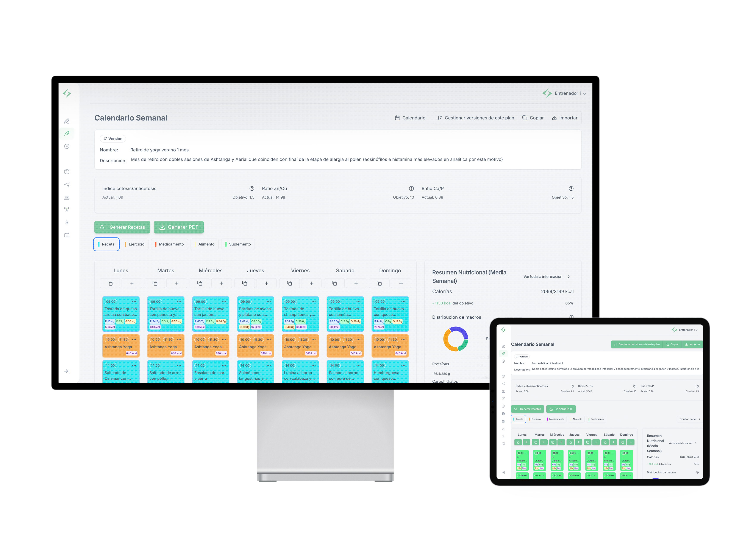
Task: Click the expand sidebar arrow icon
Action: pos(67,371)
